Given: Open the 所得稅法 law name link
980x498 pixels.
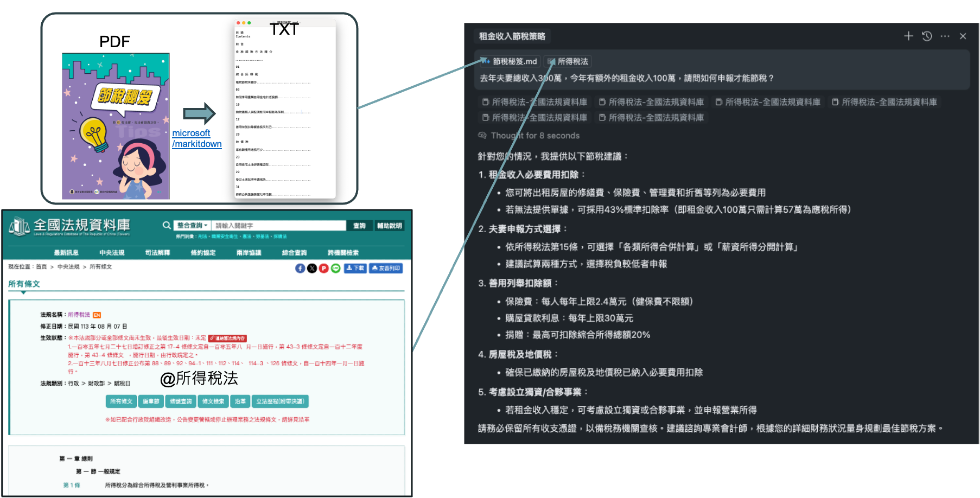Looking at the screenshot, I should click(79, 315).
